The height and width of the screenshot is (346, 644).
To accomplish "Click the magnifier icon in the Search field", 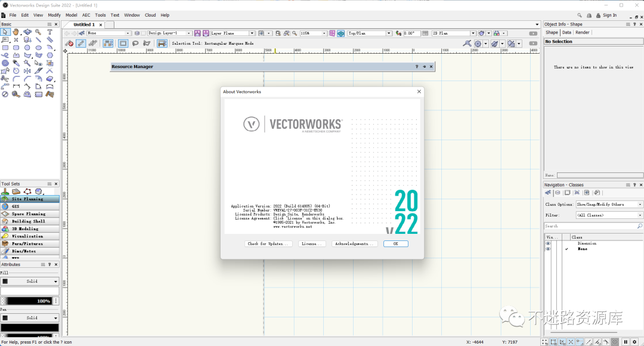I will click(639, 226).
